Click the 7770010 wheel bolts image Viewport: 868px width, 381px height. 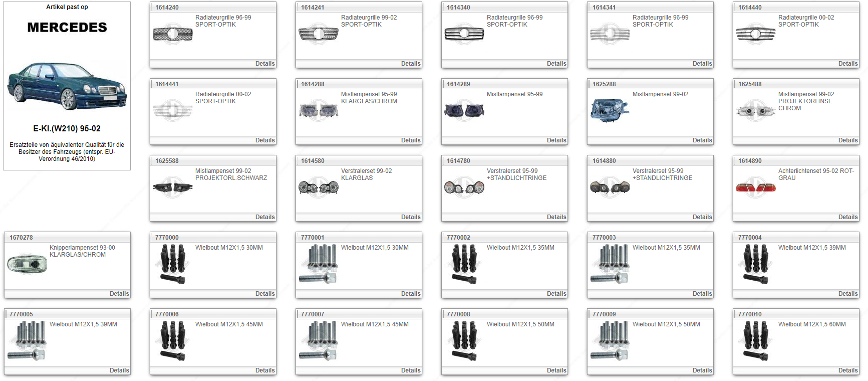coord(756,341)
